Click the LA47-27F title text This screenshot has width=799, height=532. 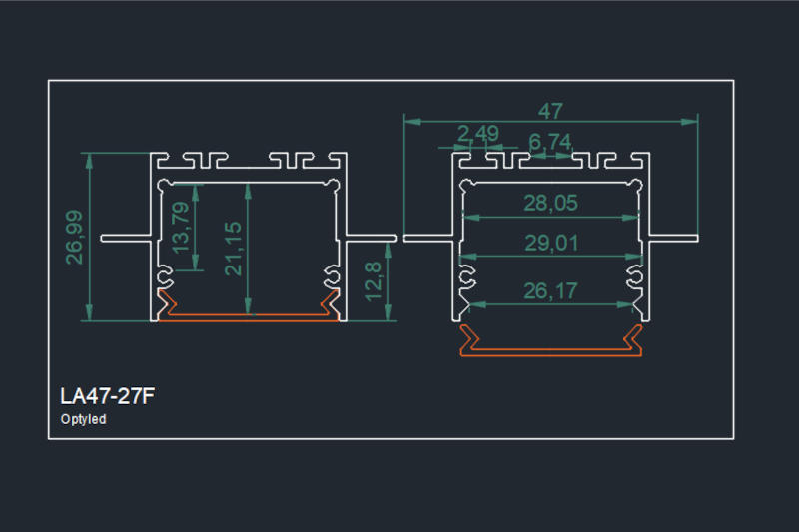[x=107, y=396]
